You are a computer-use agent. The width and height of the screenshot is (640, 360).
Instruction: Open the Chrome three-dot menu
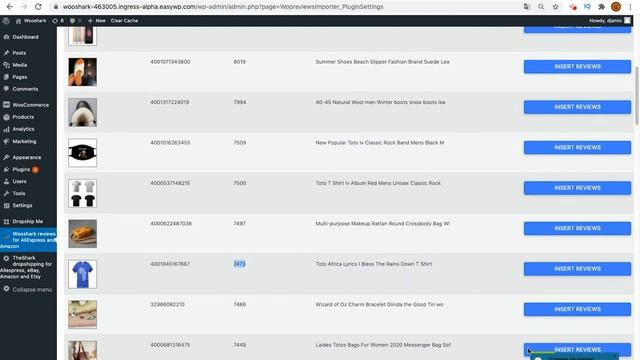pyautogui.click(x=630, y=7)
